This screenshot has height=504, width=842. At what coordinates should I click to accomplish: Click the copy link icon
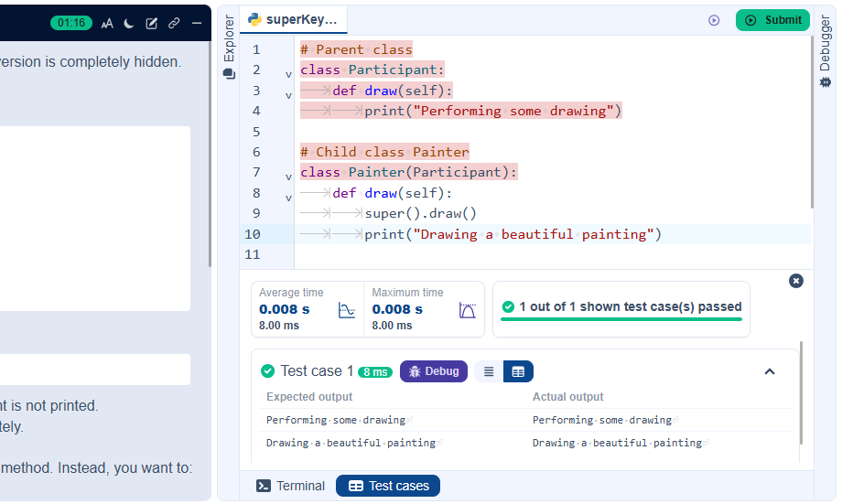[x=174, y=23]
